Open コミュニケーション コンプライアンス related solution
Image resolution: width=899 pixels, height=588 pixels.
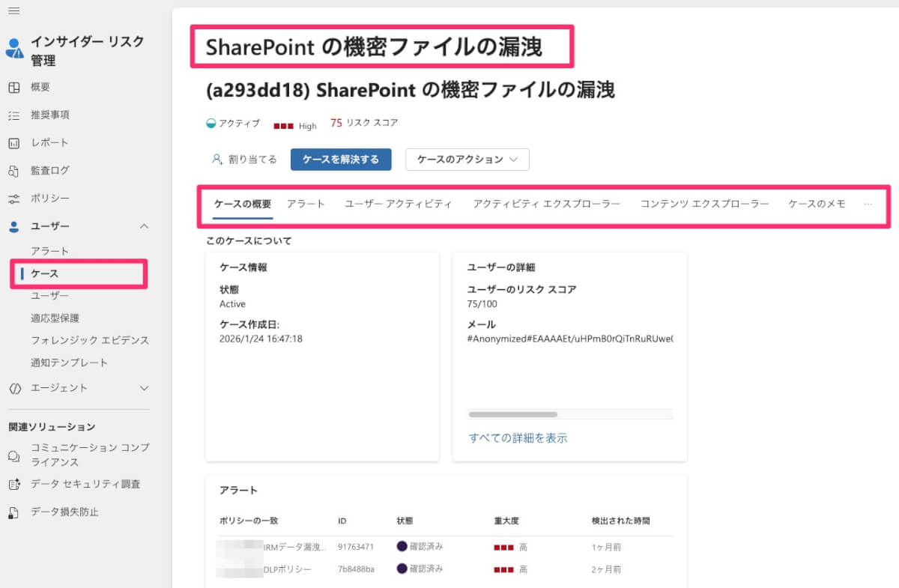click(x=90, y=455)
